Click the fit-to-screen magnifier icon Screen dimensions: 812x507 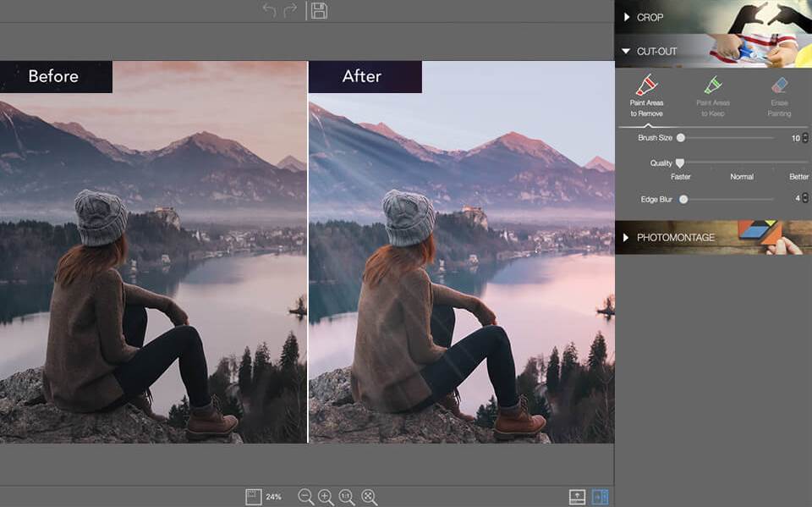[369, 497]
